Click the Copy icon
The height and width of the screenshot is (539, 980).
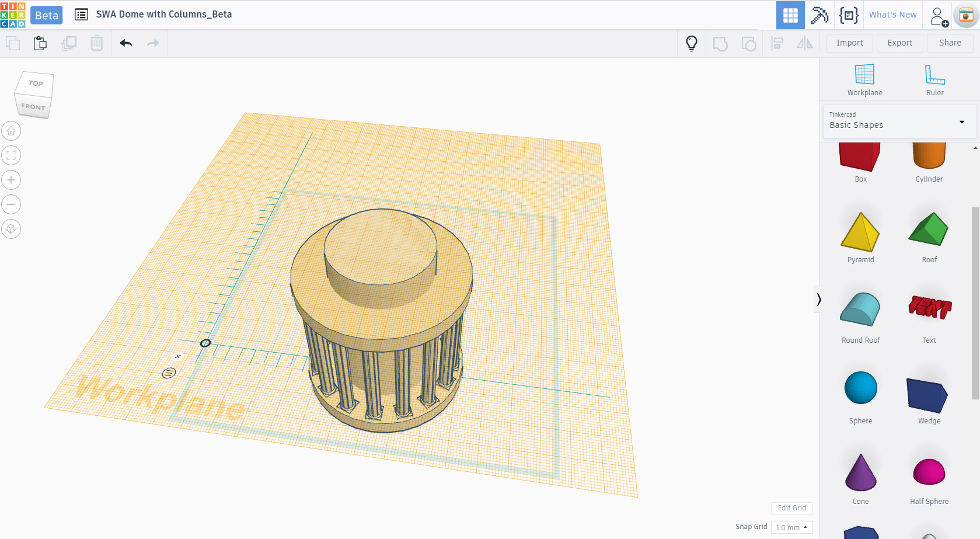point(13,43)
